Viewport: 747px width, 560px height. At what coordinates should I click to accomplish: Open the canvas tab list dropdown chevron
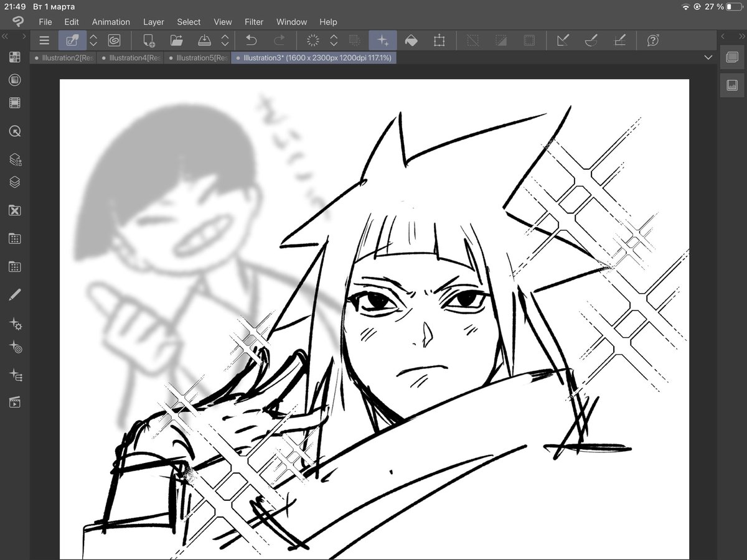click(x=708, y=57)
